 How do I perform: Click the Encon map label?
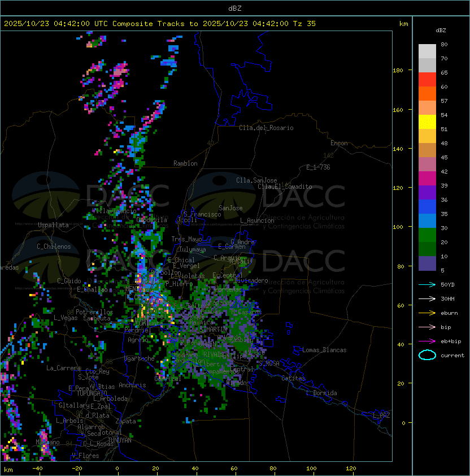click(339, 143)
